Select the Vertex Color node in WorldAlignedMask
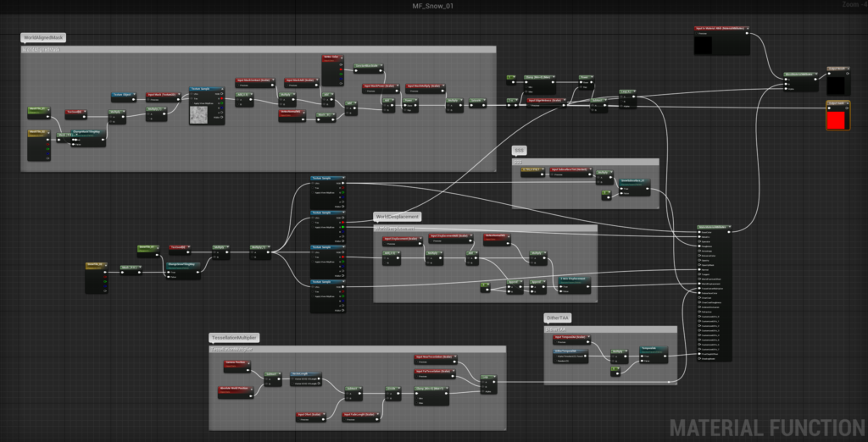The height and width of the screenshot is (442, 868). tap(331, 58)
